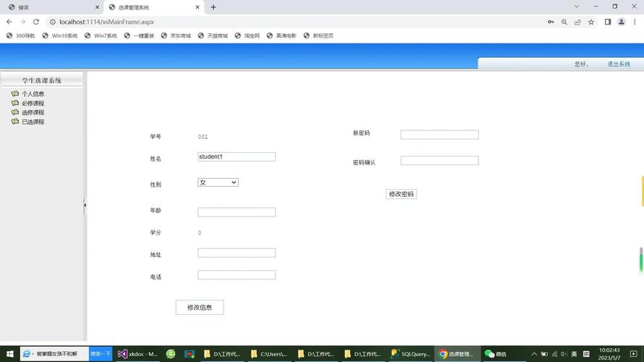Reload the current page
Image resolution: width=644 pixels, height=362 pixels.
click(36, 22)
